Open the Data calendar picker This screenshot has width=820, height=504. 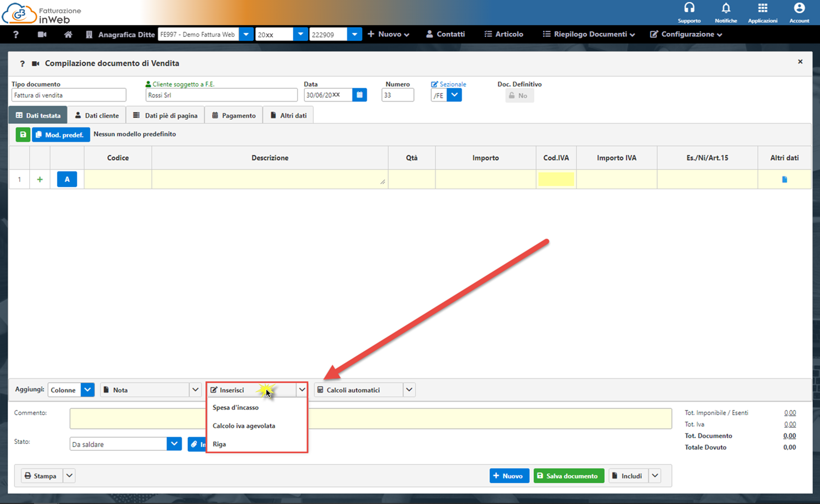tap(359, 95)
